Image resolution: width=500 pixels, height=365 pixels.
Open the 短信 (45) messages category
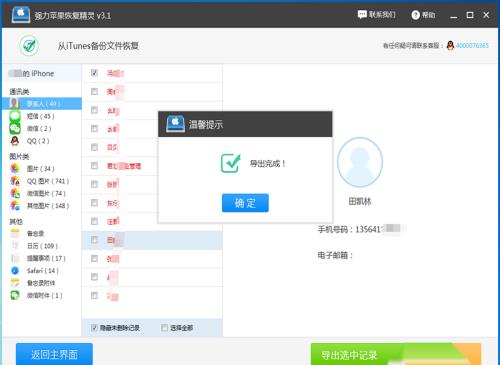point(40,116)
